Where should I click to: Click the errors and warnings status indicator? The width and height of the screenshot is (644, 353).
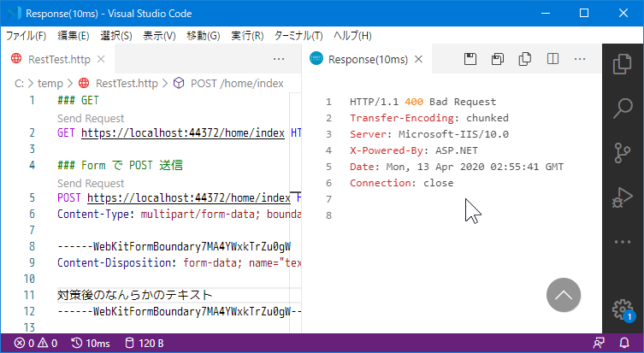point(36,343)
